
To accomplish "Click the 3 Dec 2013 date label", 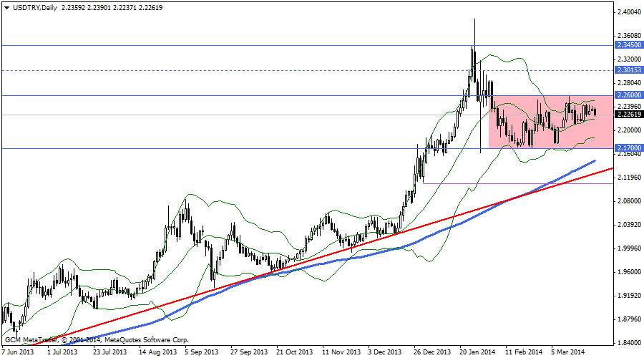I will click(385, 352).
